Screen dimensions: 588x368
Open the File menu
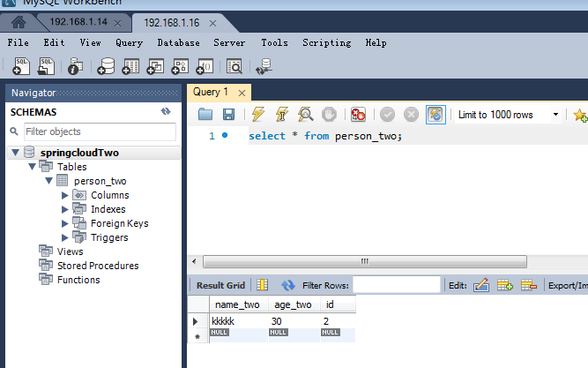[x=18, y=42]
